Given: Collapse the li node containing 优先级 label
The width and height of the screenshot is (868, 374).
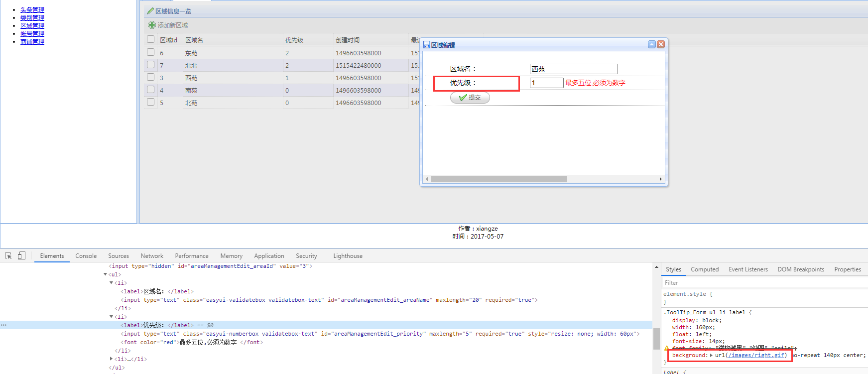Looking at the screenshot, I should pos(111,317).
